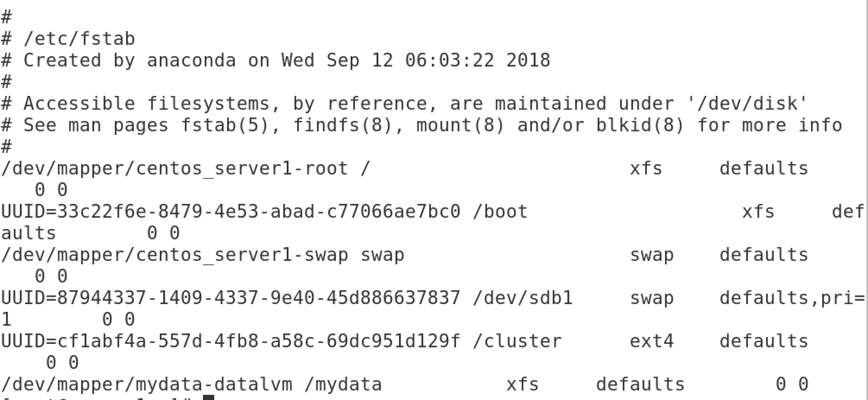The image size is (868, 400).
Task: Click the terminal cursor block at prompt
Action: point(209,397)
